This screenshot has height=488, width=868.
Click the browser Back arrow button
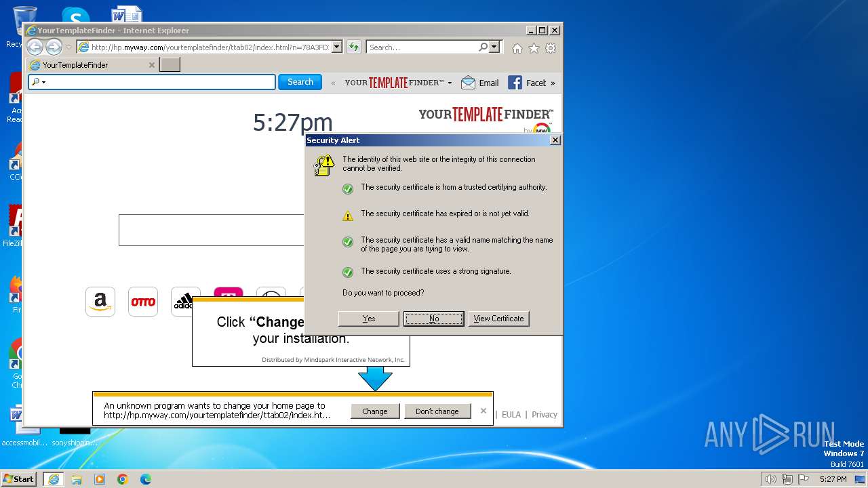coord(35,47)
